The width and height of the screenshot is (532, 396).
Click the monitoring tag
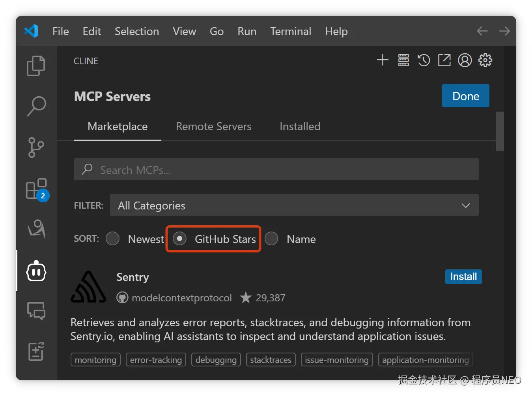pos(95,360)
